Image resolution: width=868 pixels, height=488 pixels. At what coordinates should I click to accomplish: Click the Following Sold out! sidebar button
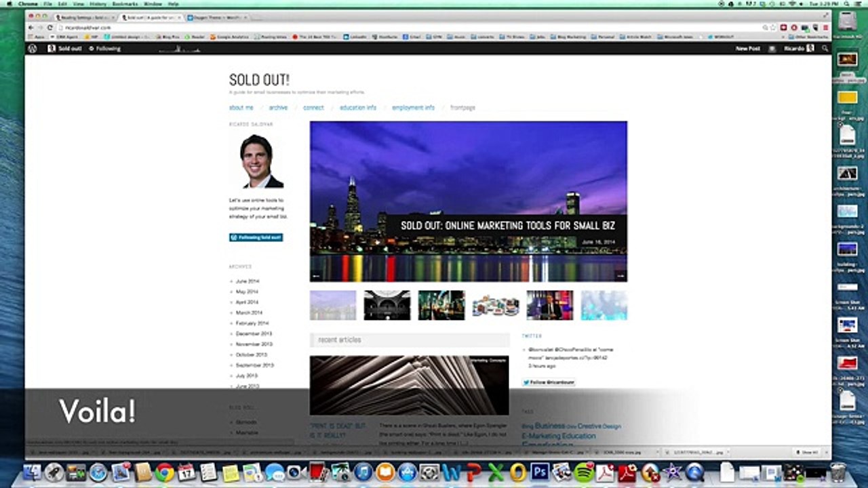[x=256, y=238]
